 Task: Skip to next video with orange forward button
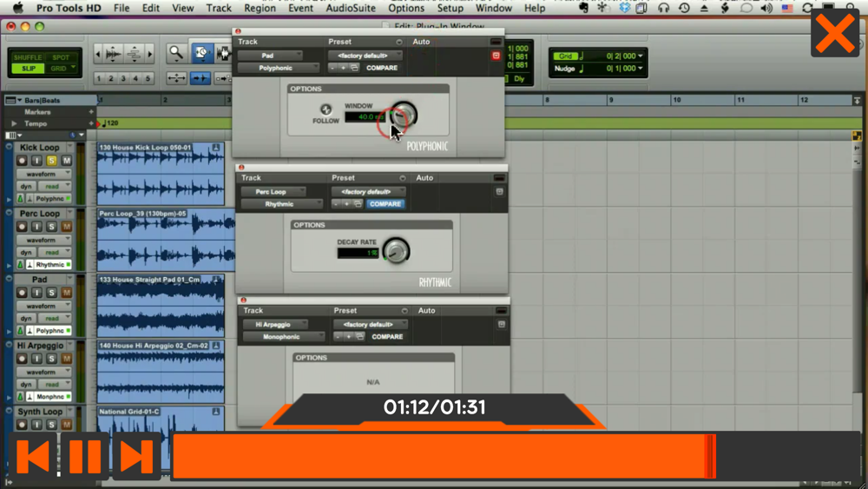click(x=136, y=456)
